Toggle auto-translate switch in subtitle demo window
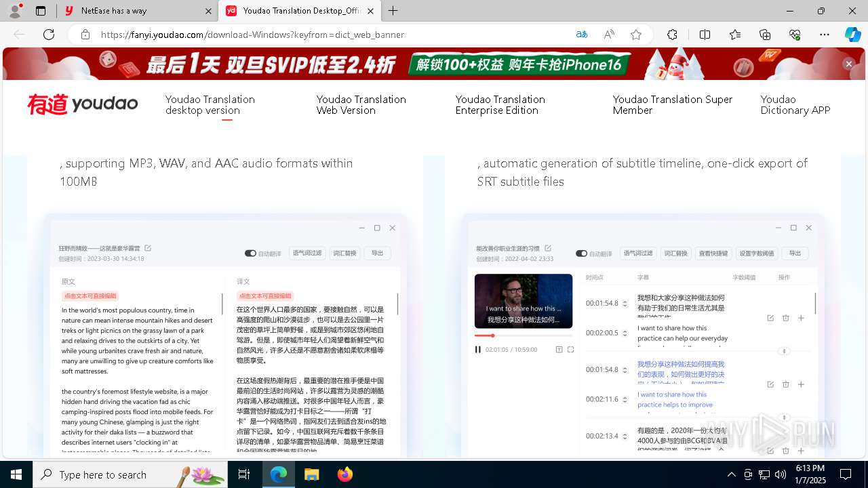 [581, 253]
